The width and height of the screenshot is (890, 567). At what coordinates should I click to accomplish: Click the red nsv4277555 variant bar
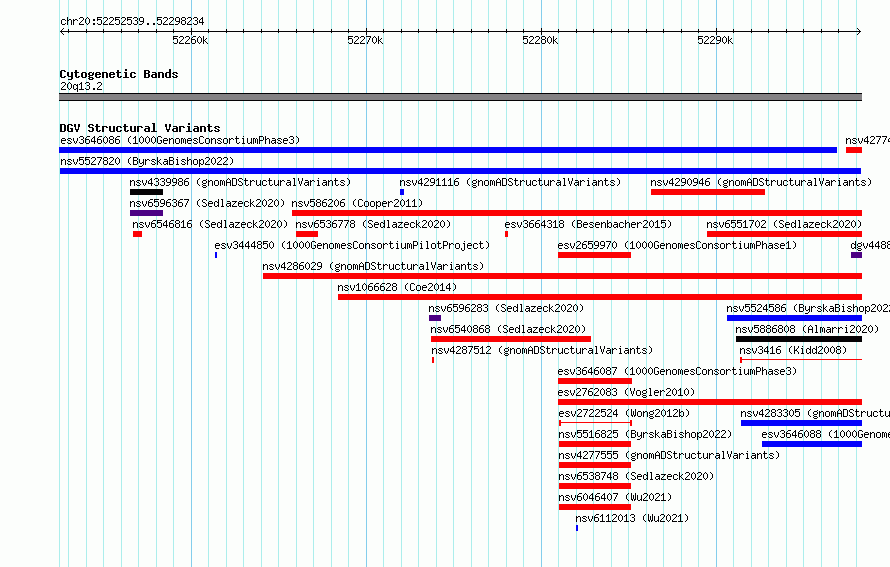pyautogui.click(x=595, y=465)
